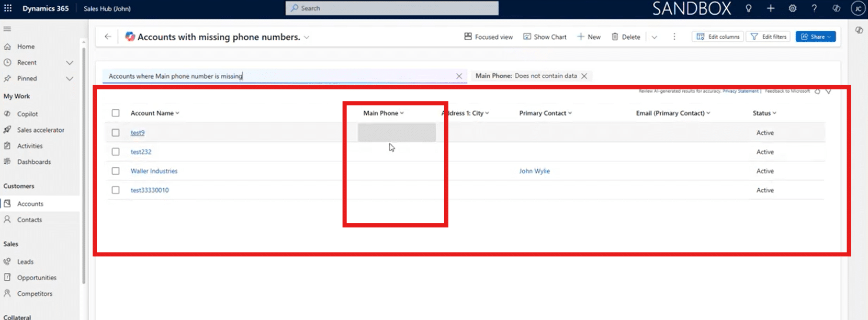Image resolution: width=868 pixels, height=320 pixels.
Task: Click the settings gear icon
Action: coord(793,8)
